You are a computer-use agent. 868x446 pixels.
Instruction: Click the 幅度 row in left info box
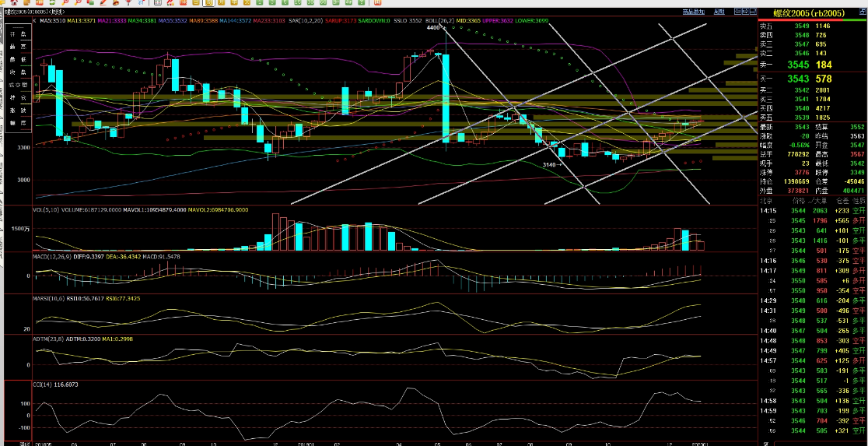click(x=18, y=123)
